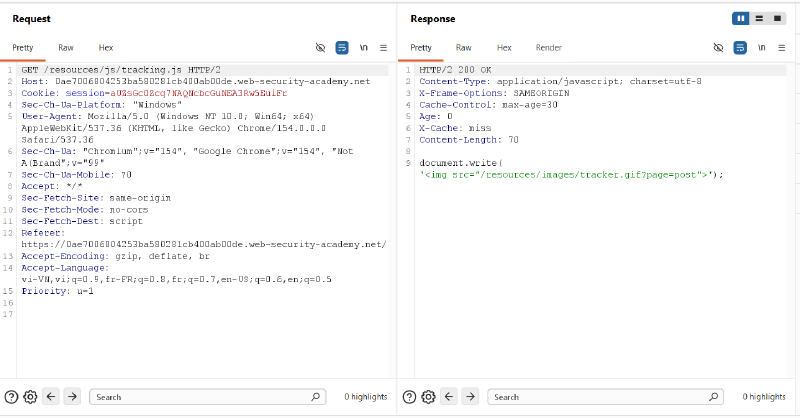This screenshot has width=800, height=418.
Task: Toggle hide non-printable characters in Response
Action: [718, 47]
